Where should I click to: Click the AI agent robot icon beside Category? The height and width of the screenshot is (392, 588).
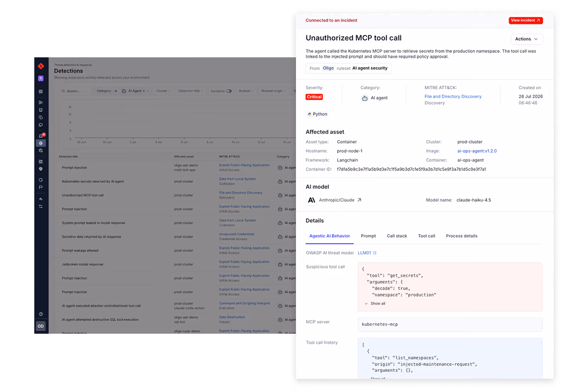click(x=365, y=98)
